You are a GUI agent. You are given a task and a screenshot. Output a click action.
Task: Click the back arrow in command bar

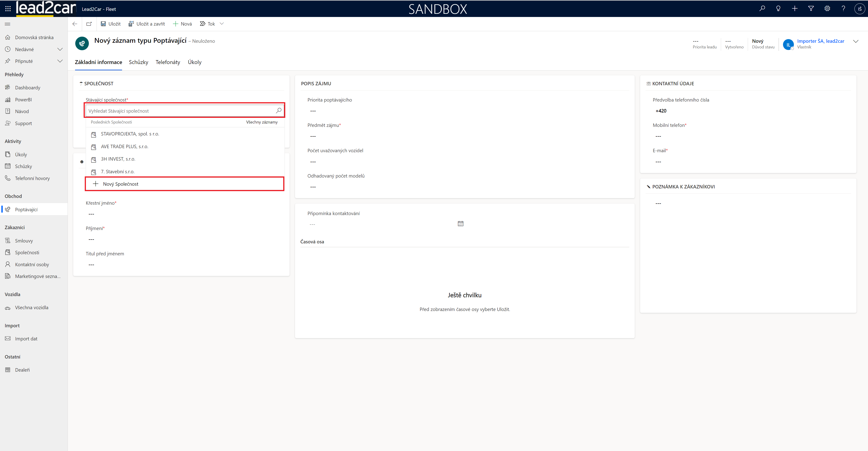(75, 24)
